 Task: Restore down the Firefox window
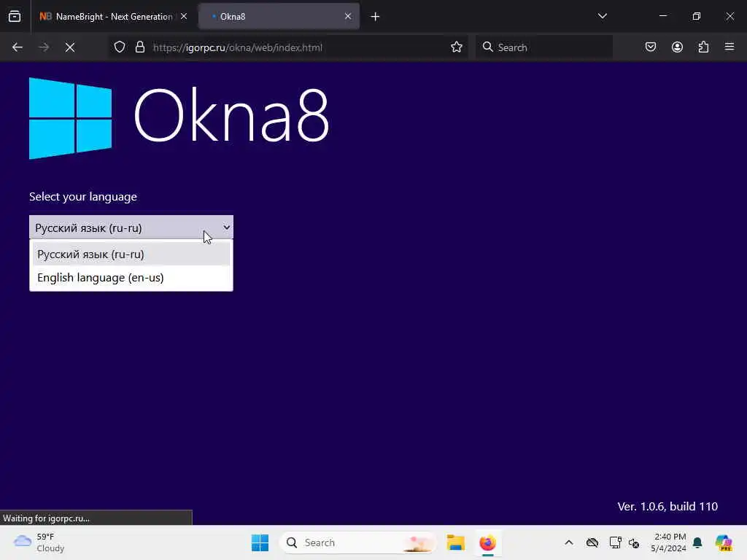pos(696,16)
